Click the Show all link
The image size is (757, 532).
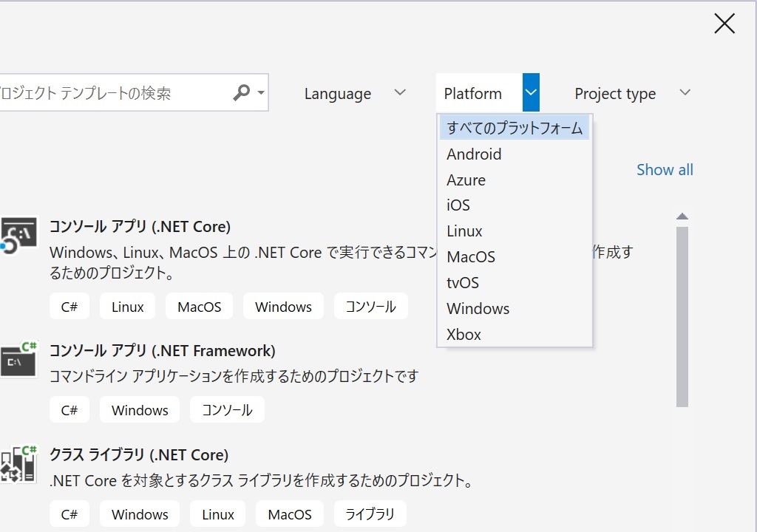[x=664, y=169]
